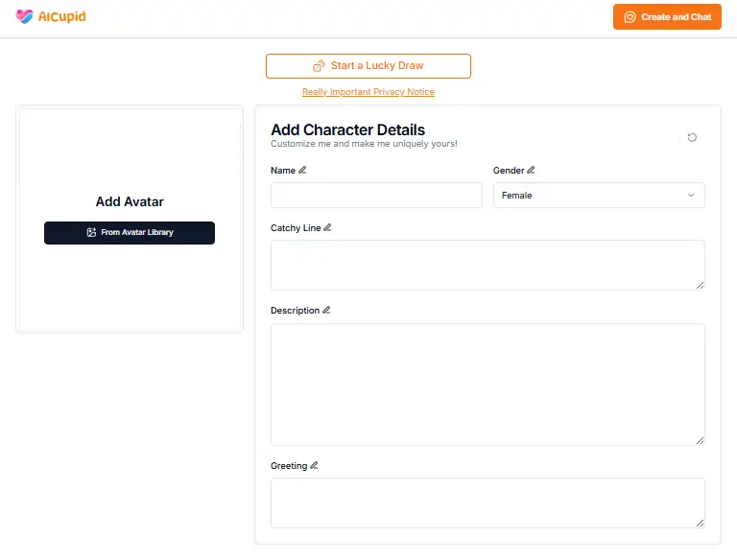Click the Gender dropdown chevron arrow
Viewport: 737px width, 560px height.
tap(691, 195)
